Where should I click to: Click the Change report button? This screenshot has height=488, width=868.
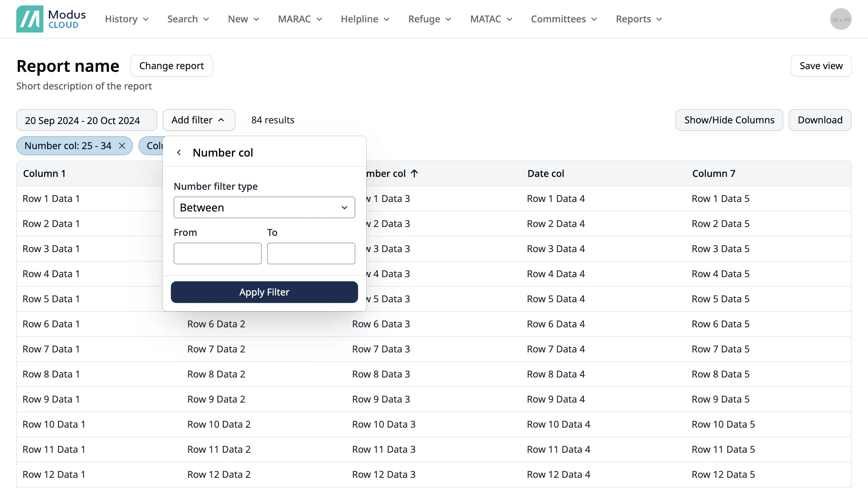(x=171, y=66)
